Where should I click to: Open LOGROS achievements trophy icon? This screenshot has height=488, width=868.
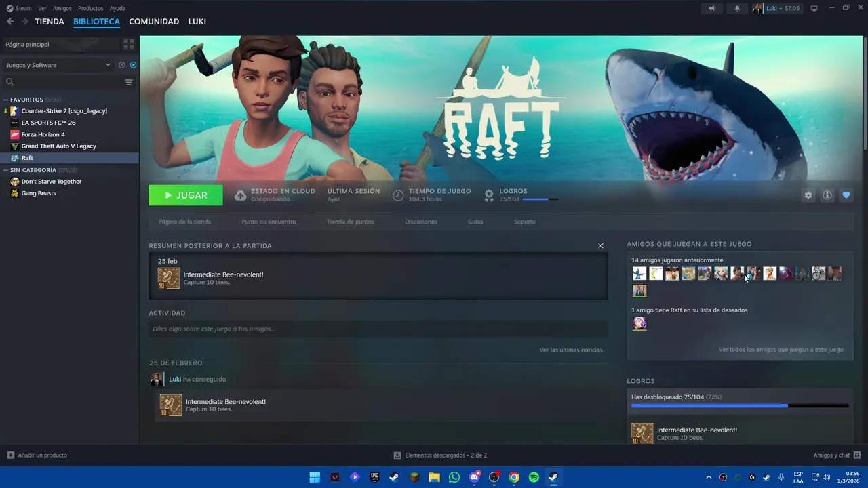pyautogui.click(x=489, y=195)
